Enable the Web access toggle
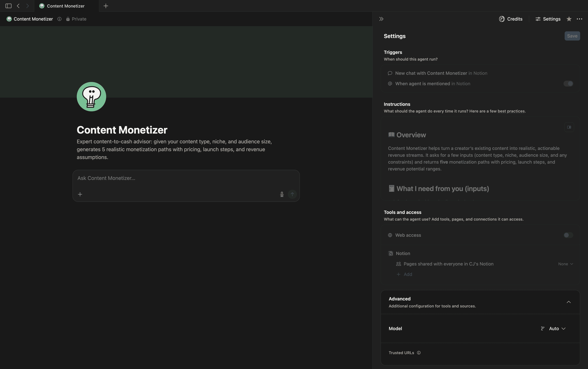Viewport: 588px width, 369px height. [x=568, y=235]
